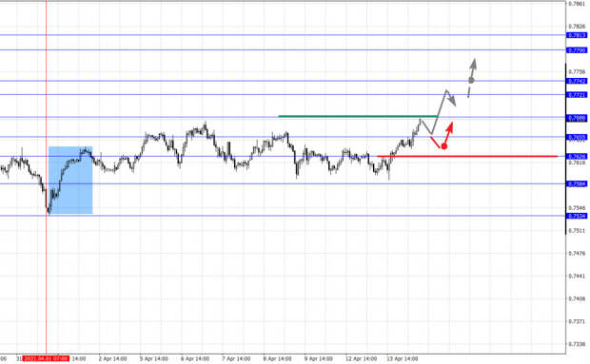Click the 0.7790 price level label
This screenshot has height=364, width=590.
click(x=577, y=50)
